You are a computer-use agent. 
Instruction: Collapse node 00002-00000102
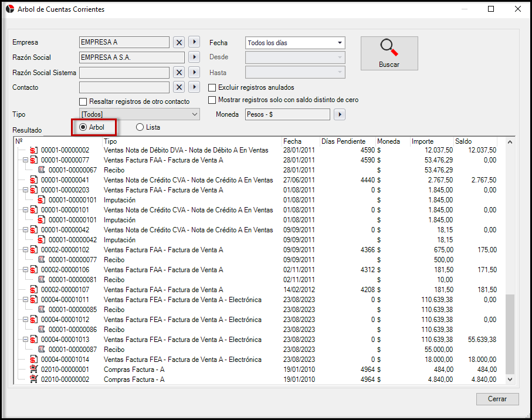tap(25, 250)
